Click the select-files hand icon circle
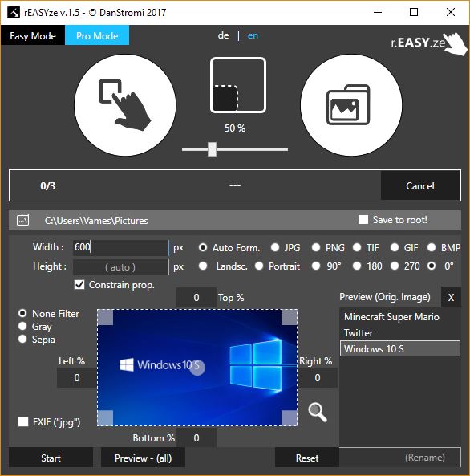 [x=125, y=105]
